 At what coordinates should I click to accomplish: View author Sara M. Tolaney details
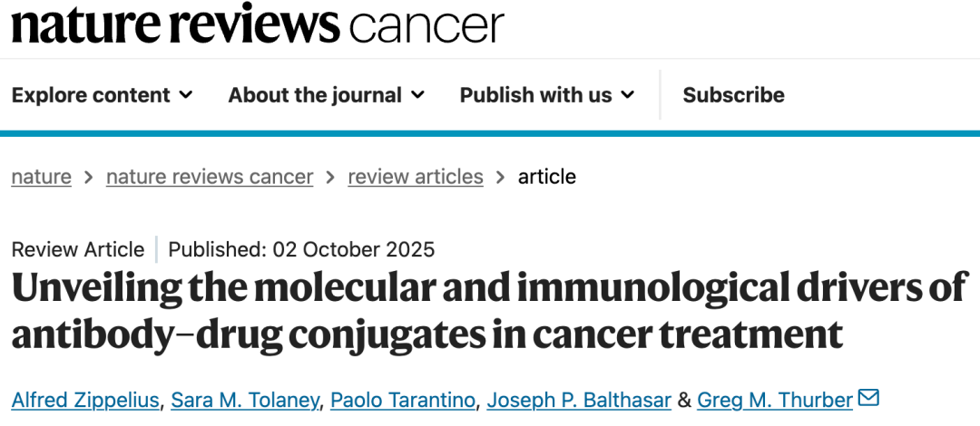[245, 400]
